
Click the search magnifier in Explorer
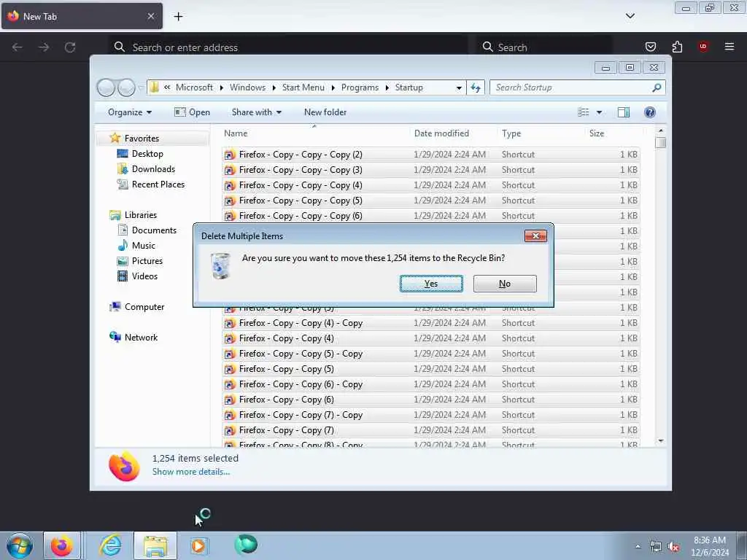click(657, 87)
